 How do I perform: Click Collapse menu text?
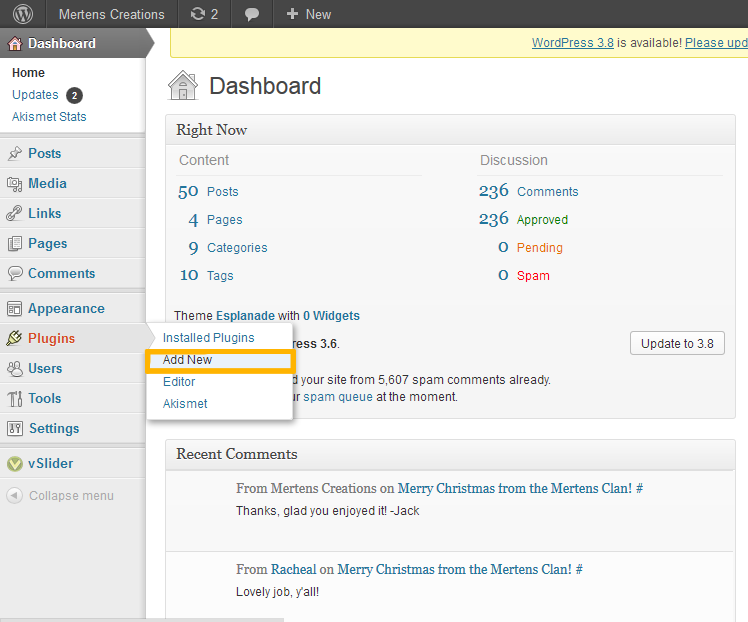(x=71, y=496)
